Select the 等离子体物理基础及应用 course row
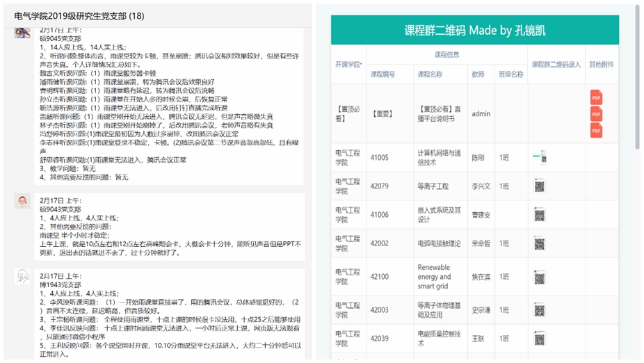 440,309
